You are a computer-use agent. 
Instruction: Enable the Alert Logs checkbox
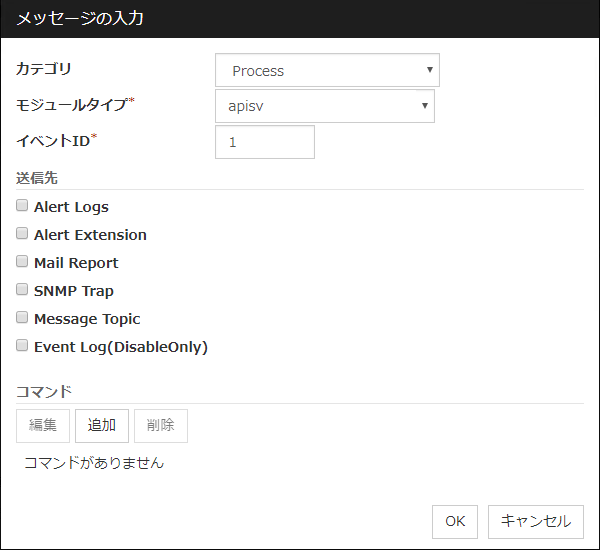pyautogui.click(x=22, y=206)
